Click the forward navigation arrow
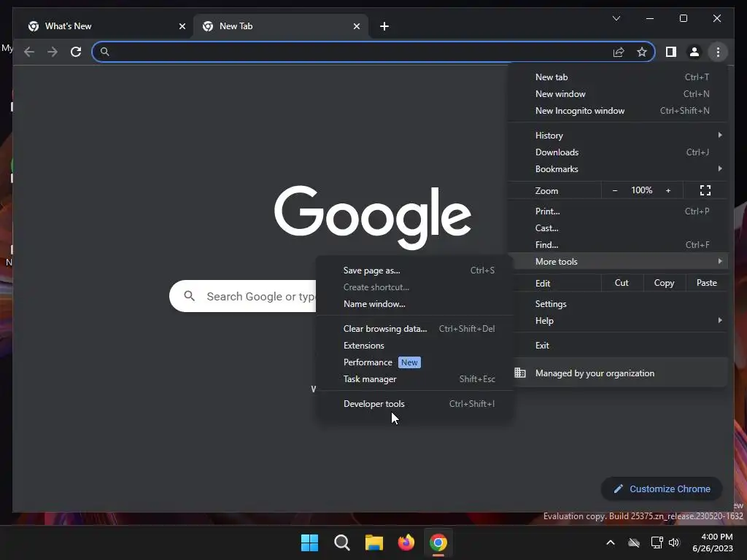The image size is (747, 560). click(x=53, y=52)
